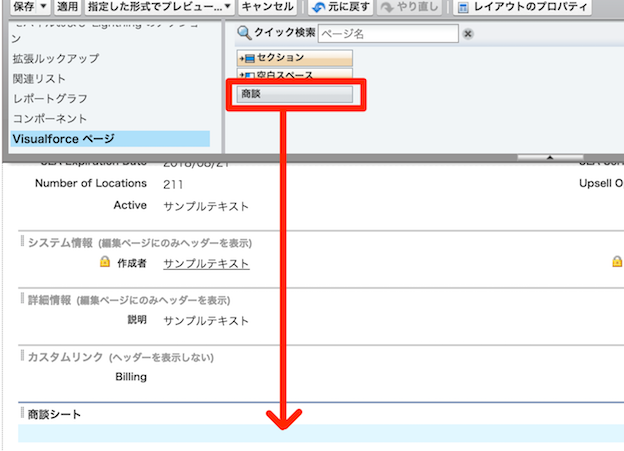
Task: Click the Billing custom link
Action: 131,377
